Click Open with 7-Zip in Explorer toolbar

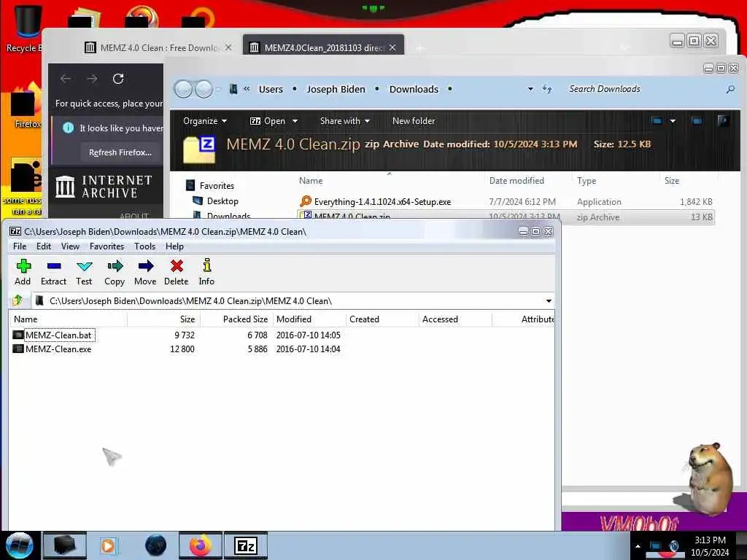click(x=268, y=121)
